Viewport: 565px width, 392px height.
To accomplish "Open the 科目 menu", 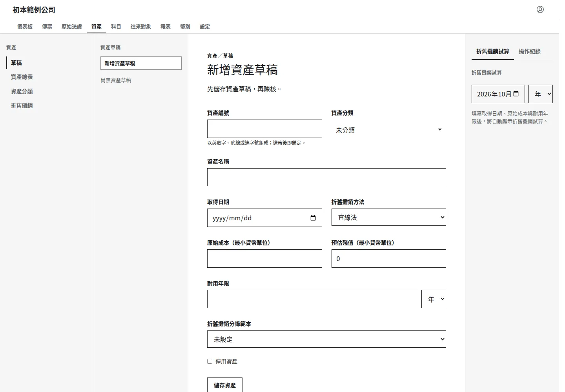I will pos(116,27).
